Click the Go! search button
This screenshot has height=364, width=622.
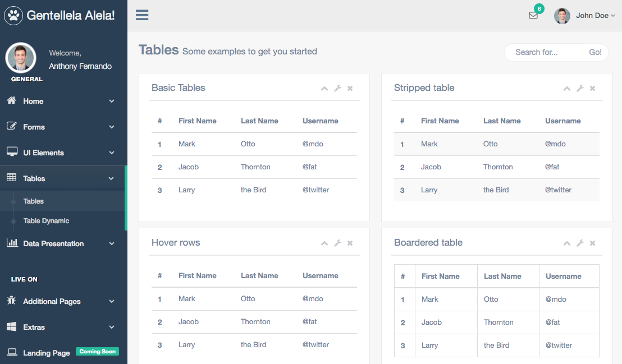point(595,52)
